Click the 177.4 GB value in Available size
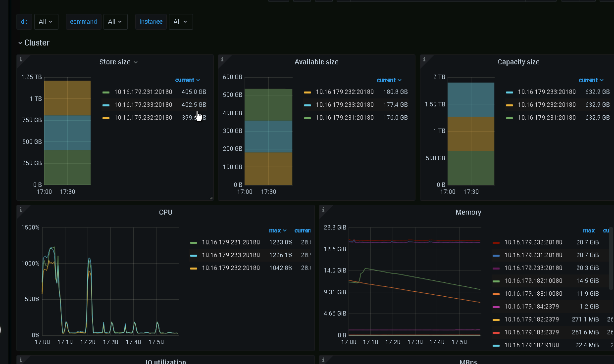Image resolution: width=614 pixels, height=364 pixels. point(395,105)
